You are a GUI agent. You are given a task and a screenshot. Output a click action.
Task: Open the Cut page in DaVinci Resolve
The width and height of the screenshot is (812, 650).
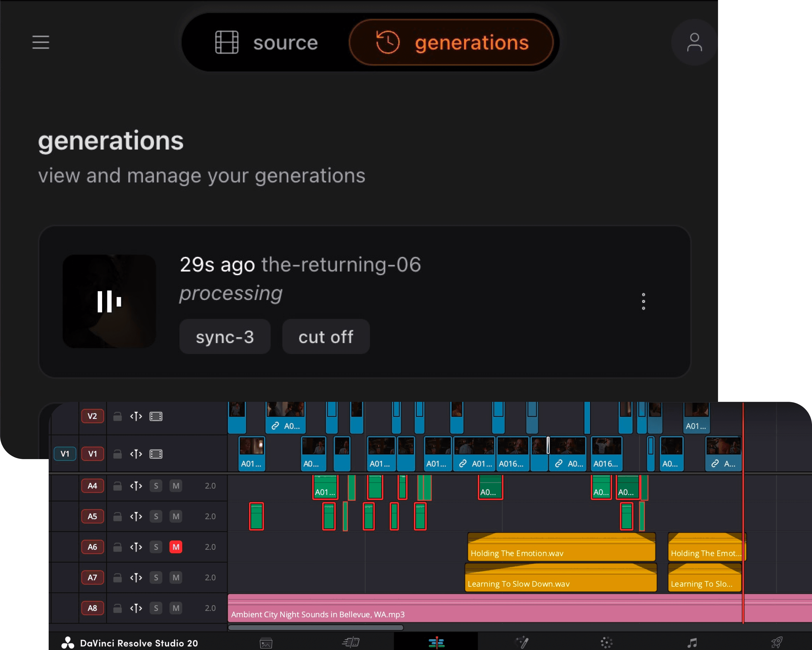(x=351, y=642)
